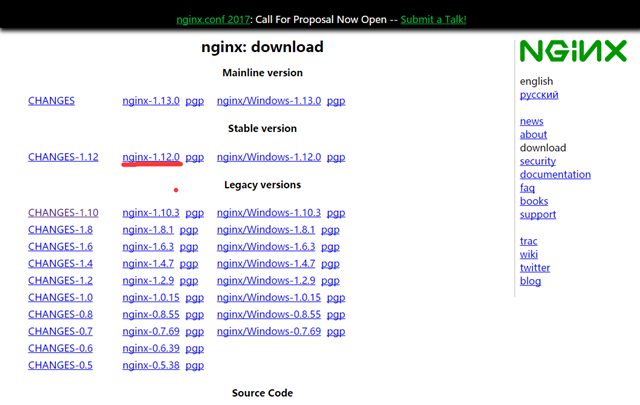Go to the news page in sidebar
The image size is (640, 405).
pyautogui.click(x=531, y=122)
